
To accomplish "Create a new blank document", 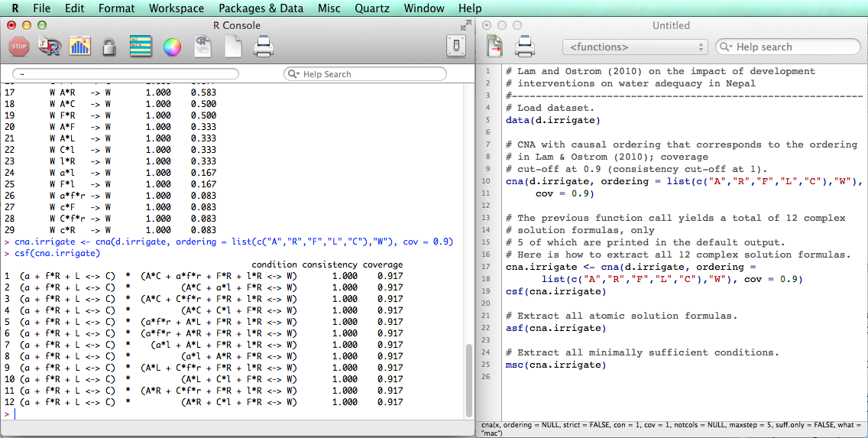I will [233, 47].
